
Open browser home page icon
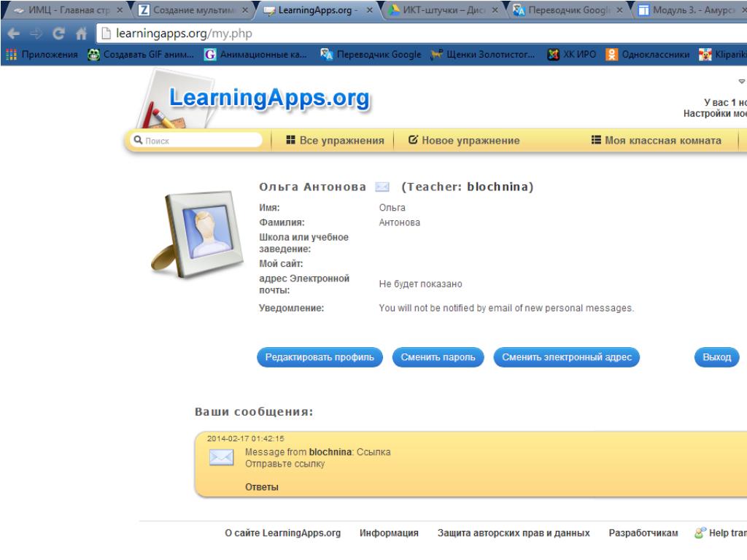pos(82,34)
